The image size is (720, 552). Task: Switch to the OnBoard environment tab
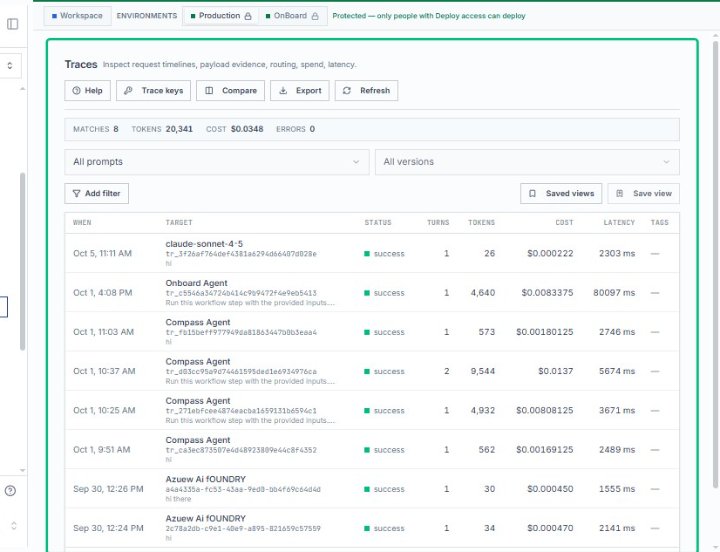coord(292,16)
